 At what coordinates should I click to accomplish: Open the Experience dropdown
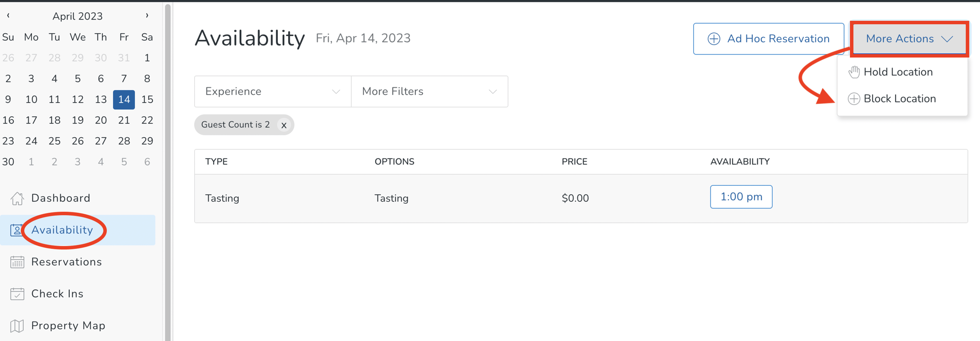[x=273, y=91]
